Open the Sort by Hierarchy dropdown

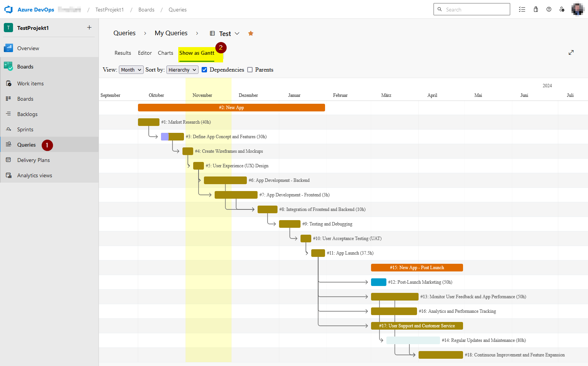coord(182,69)
